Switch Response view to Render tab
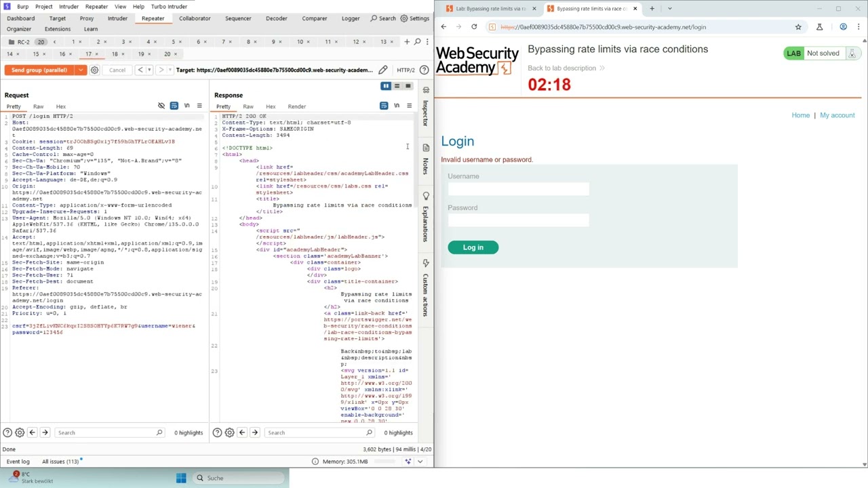 click(296, 106)
